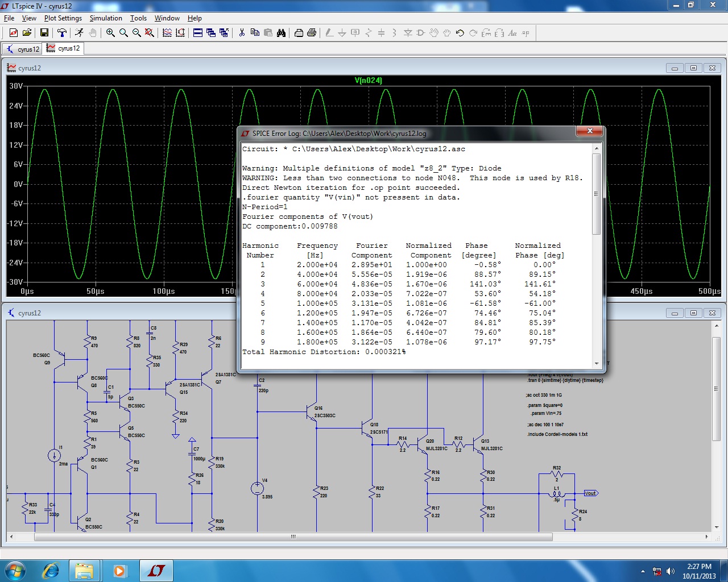Open the Help menu
Image resolution: width=728 pixels, height=582 pixels.
click(x=195, y=18)
